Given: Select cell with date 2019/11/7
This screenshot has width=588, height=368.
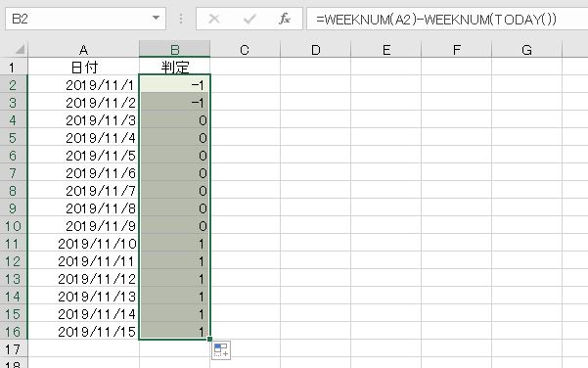Looking at the screenshot, I should point(83,190).
